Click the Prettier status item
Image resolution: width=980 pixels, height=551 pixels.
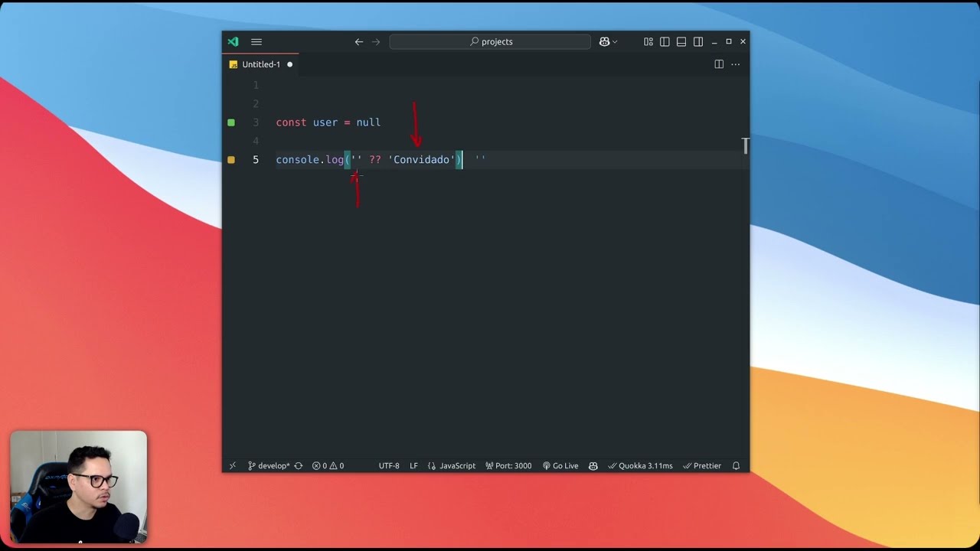(702, 465)
